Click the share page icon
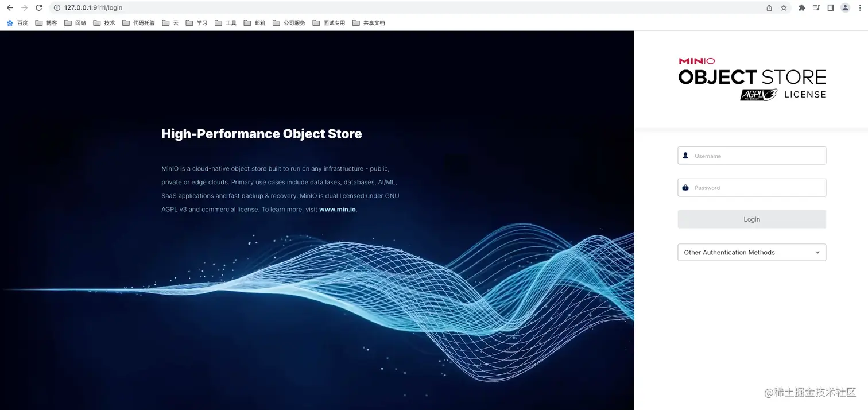 (769, 8)
